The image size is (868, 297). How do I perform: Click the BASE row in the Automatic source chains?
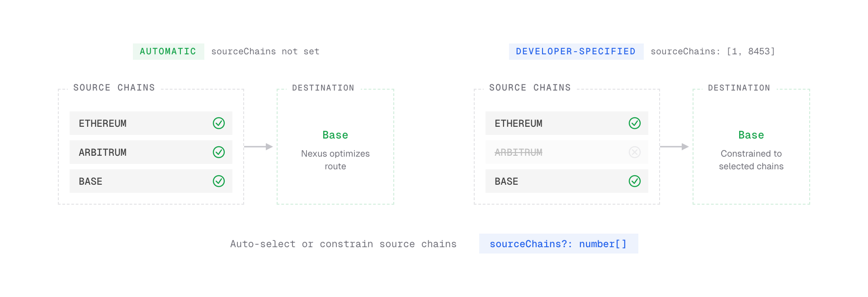point(151,181)
